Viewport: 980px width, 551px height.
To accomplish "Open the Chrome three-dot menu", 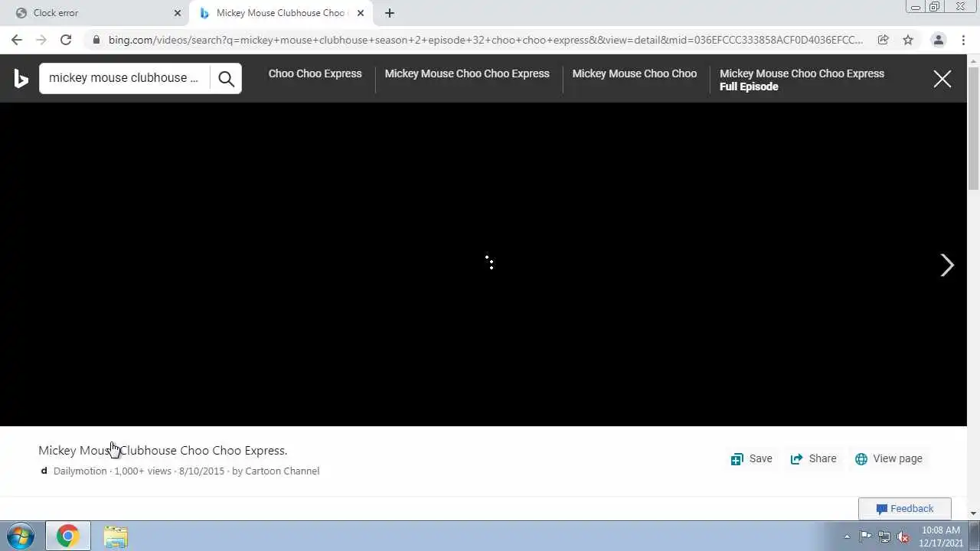I will click(963, 40).
